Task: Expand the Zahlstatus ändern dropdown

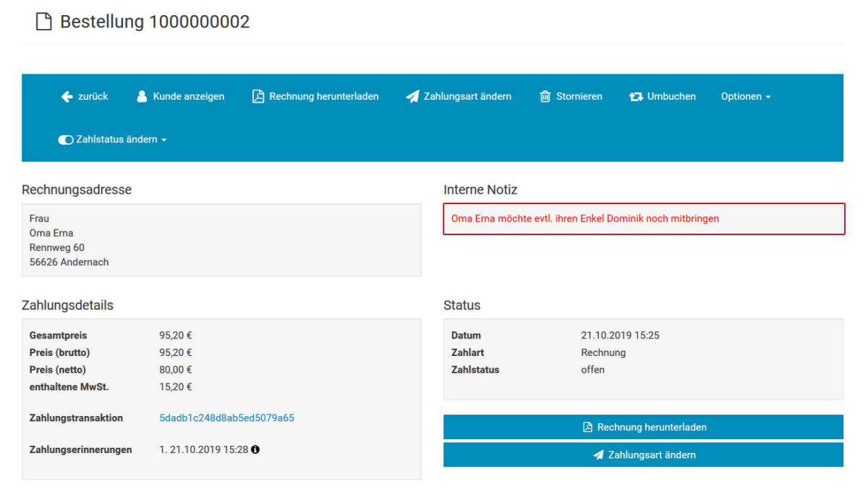Action: point(112,140)
